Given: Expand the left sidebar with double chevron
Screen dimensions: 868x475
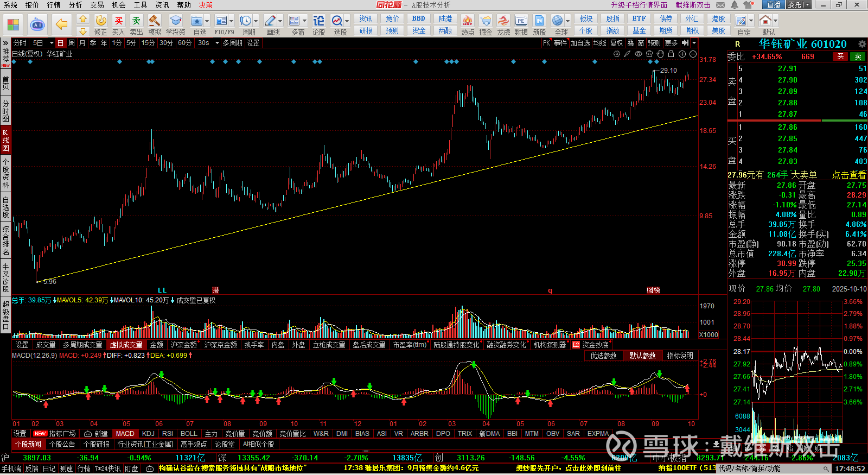Looking at the screenshot, I should coord(5,43).
